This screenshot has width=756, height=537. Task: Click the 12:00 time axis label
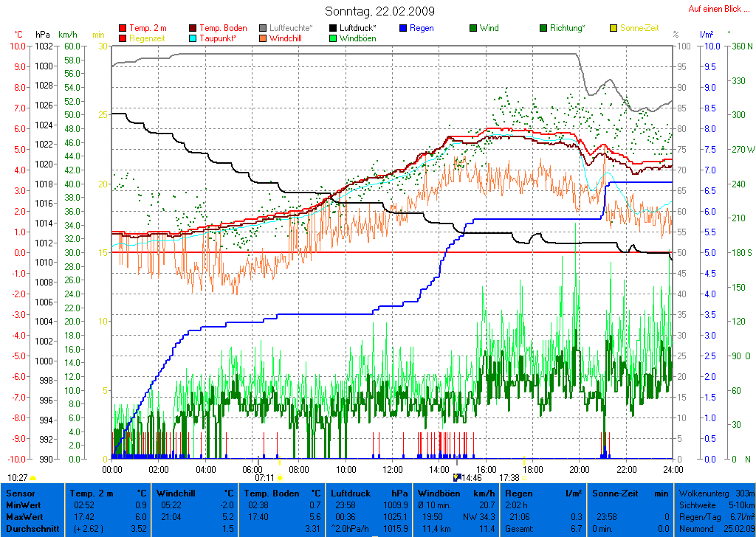(392, 469)
